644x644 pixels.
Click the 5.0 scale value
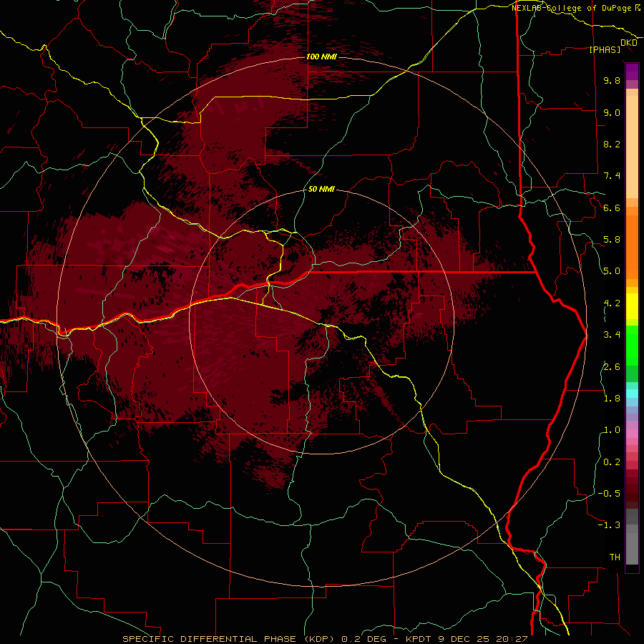pos(612,271)
